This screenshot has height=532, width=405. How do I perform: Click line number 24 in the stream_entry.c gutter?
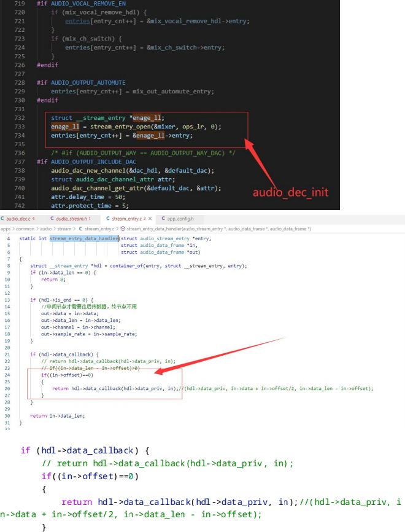point(7,375)
